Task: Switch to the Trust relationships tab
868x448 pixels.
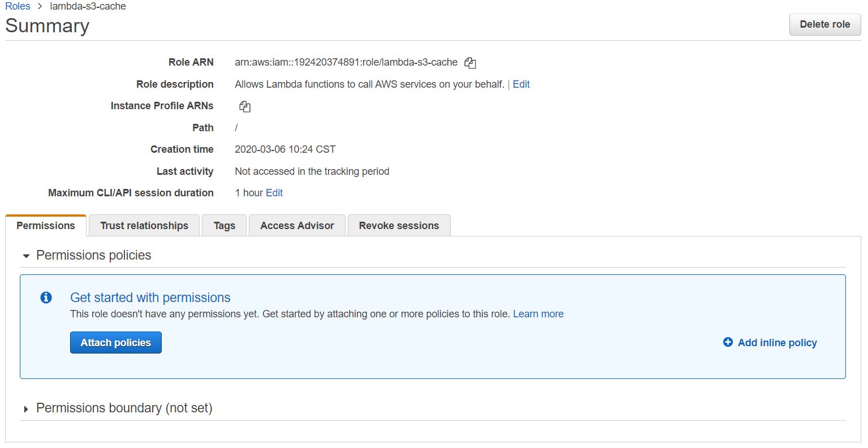Action: pyautogui.click(x=144, y=226)
